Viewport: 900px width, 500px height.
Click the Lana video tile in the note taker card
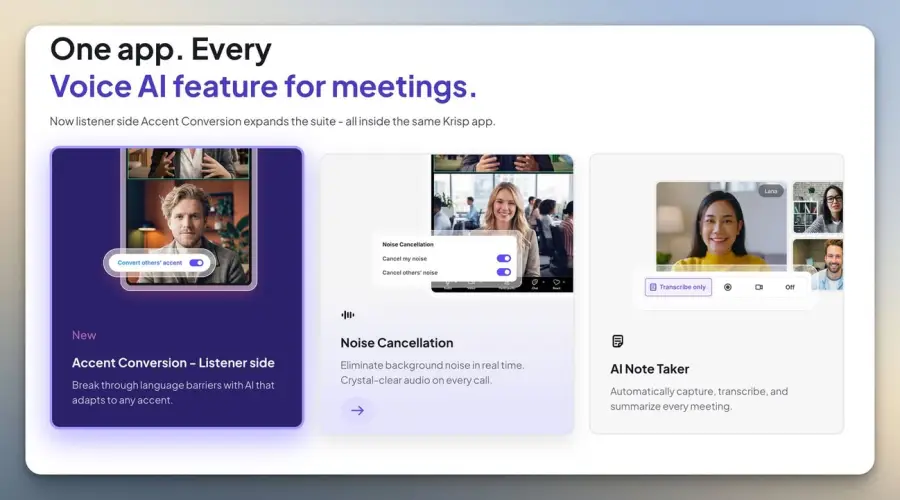tap(721, 226)
